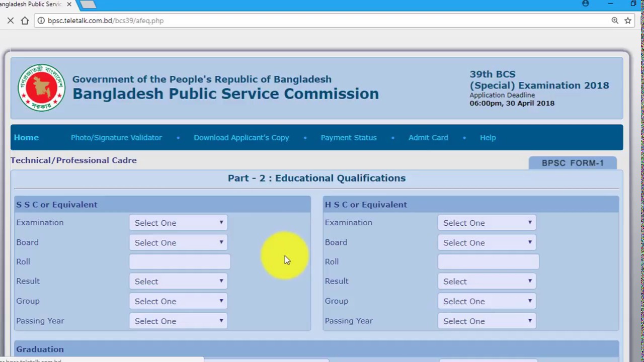Open the Admit Card link

(x=428, y=137)
